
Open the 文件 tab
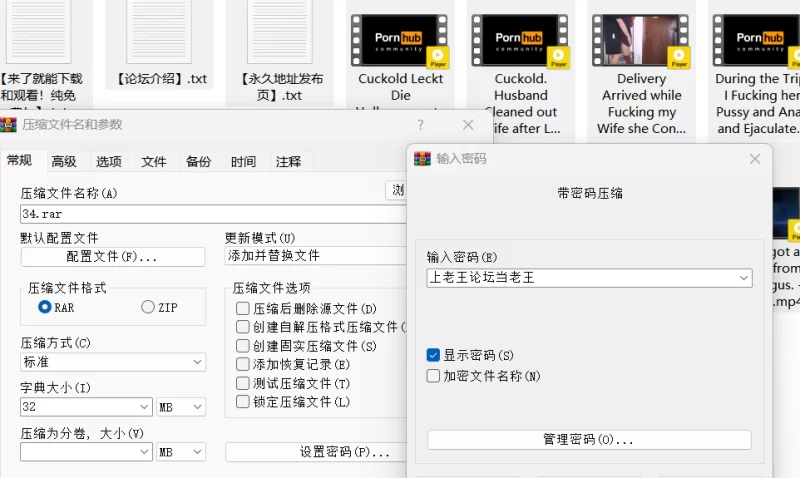tap(154, 162)
